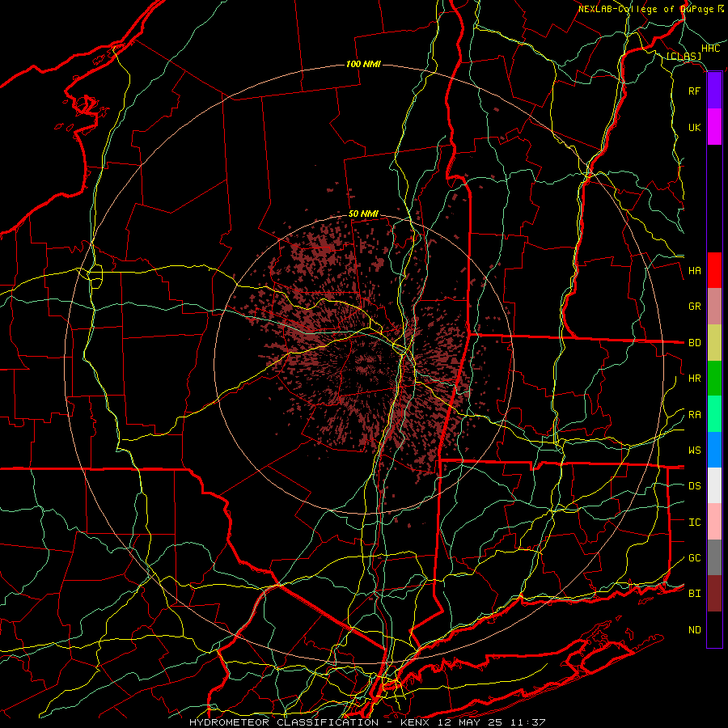Select the IC light pink legend swatch
Screen dimensions: 728x728
pyautogui.click(x=714, y=522)
